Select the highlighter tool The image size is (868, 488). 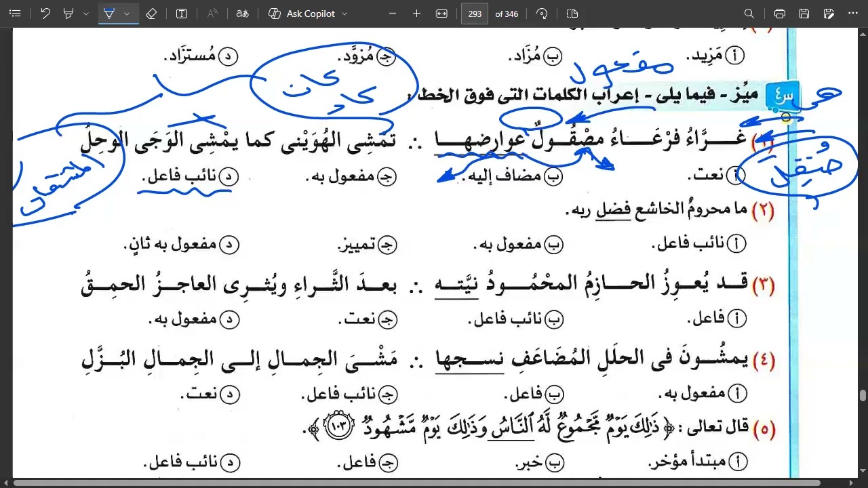(68, 14)
